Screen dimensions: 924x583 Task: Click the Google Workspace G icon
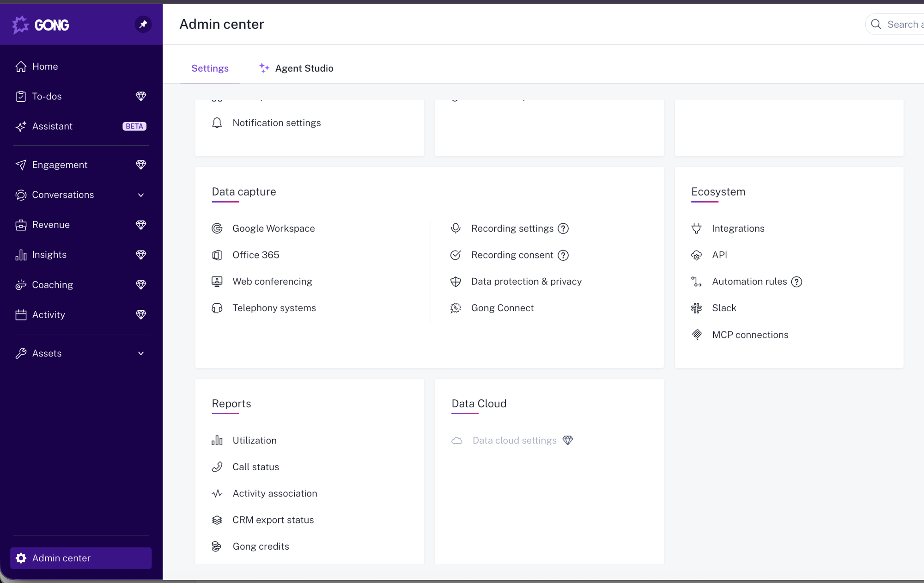217,228
